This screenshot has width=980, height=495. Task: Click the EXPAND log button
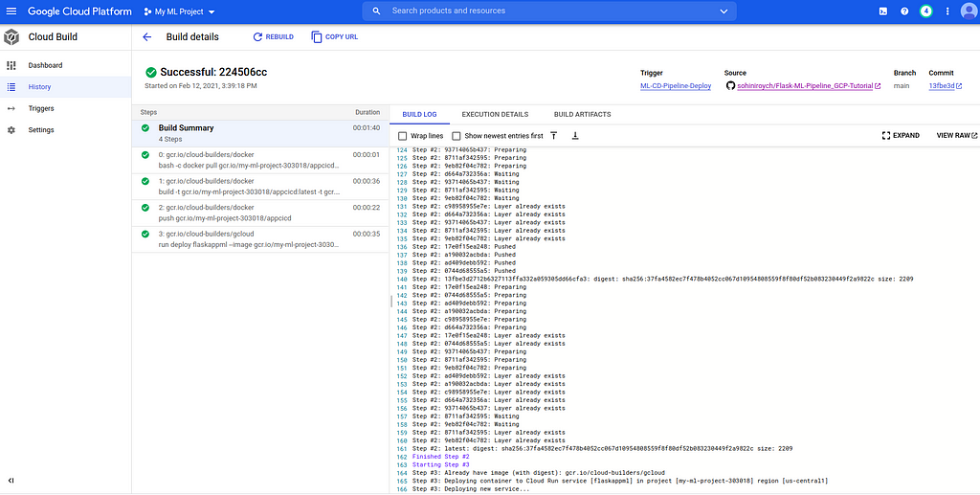pos(901,136)
